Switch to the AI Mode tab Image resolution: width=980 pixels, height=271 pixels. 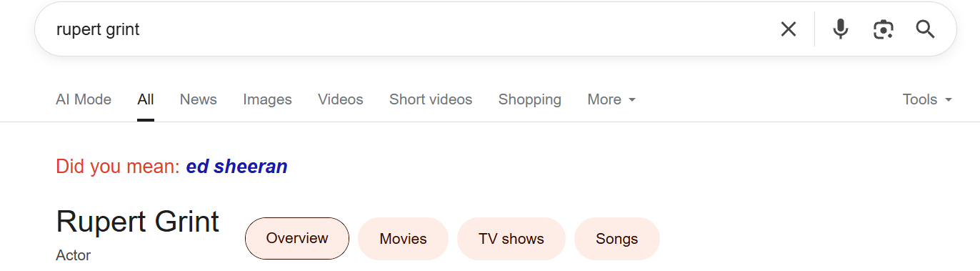(84, 99)
